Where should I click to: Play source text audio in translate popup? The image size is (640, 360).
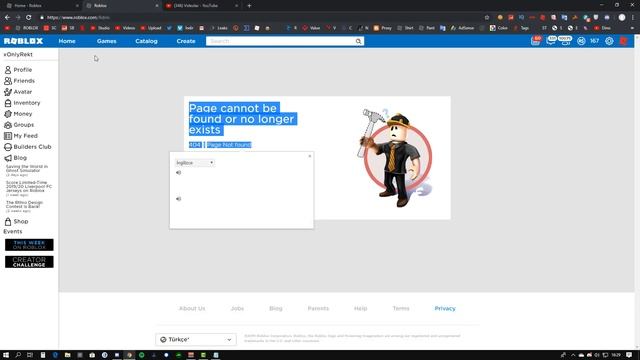[x=178, y=173]
